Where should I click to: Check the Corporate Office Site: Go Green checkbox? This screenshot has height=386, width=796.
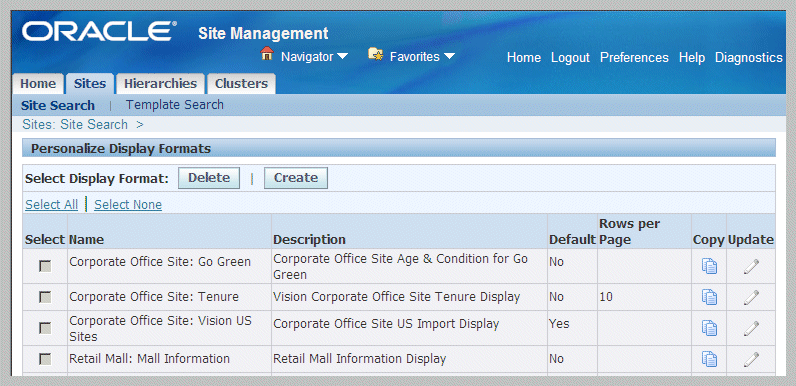click(x=45, y=266)
